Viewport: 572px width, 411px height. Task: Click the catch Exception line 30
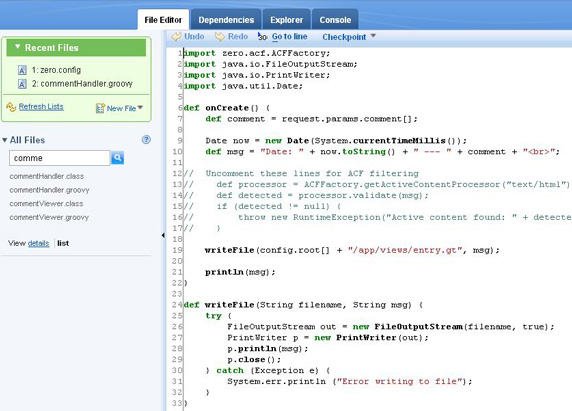click(x=267, y=371)
